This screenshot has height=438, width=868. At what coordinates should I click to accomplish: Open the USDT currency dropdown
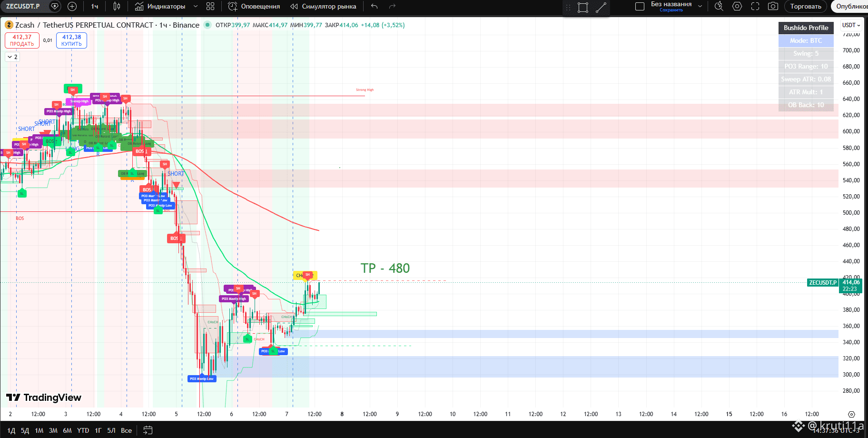click(851, 25)
